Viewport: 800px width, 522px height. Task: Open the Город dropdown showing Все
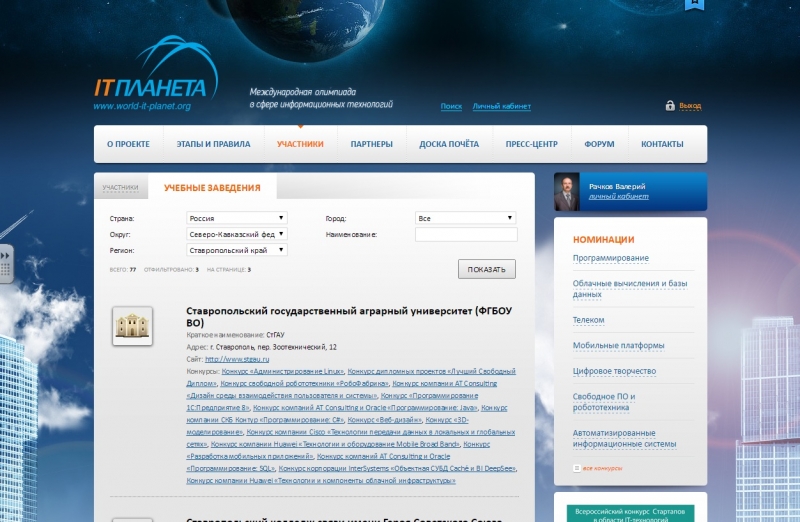point(465,218)
